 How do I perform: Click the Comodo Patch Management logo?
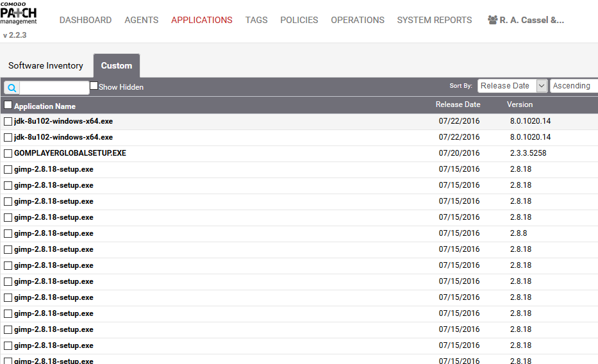(x=19, y=13)
